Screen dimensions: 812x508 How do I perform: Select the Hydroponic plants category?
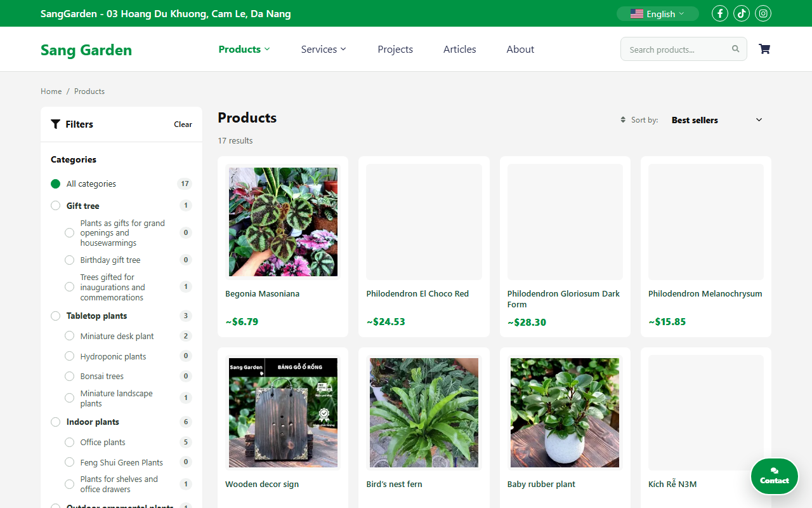[70, 356]
